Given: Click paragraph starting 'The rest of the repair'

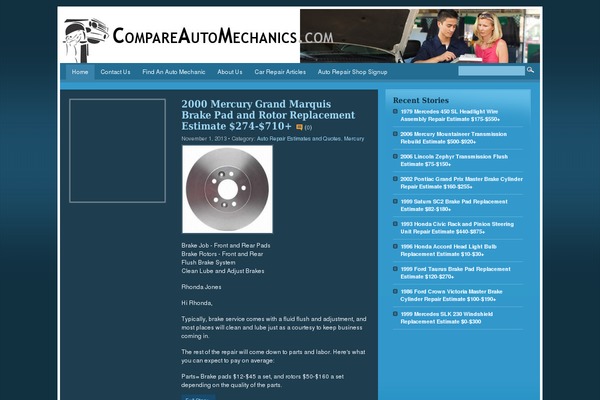Looking at the screenshot, I should (x=273, y=356).
